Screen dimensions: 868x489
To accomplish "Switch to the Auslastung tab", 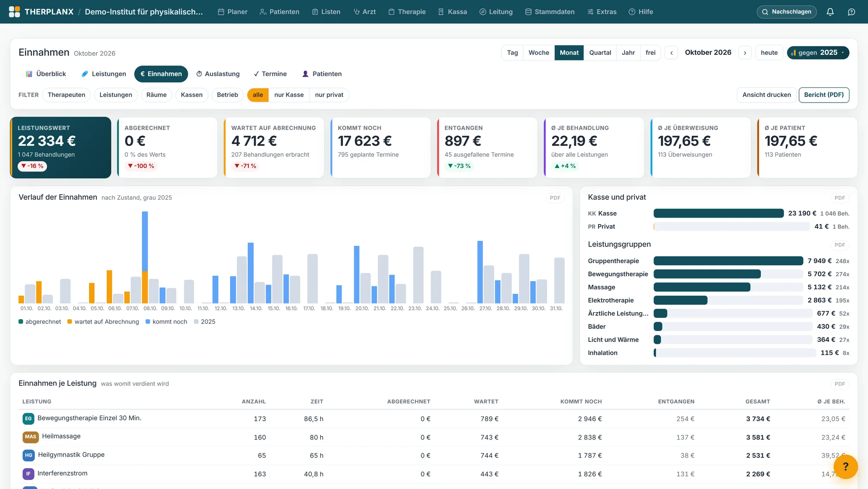I will [218, 74].
